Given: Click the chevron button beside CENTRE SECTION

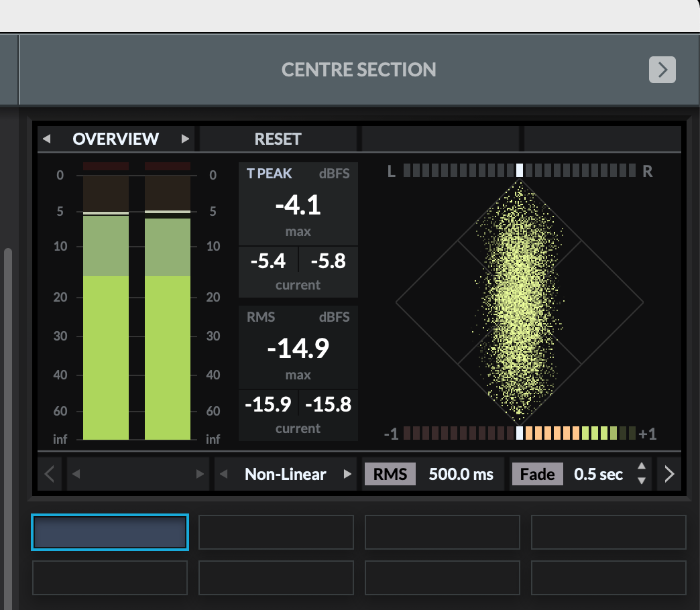Looking at the screenshot, I should click(662, 70).
